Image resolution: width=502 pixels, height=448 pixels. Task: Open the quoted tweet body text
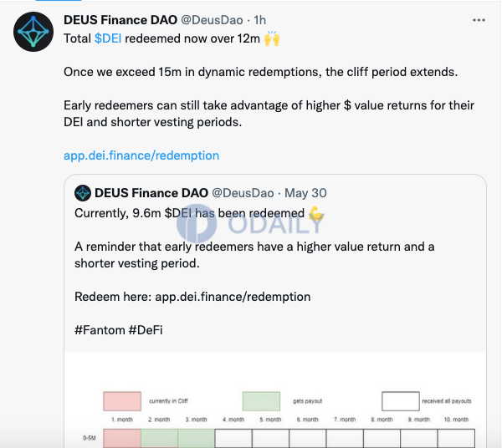[254, 272]
